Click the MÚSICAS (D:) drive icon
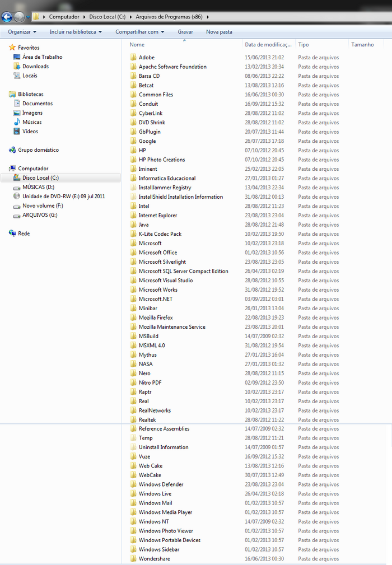Screen dimensions: 392x565 click(17, 188)
